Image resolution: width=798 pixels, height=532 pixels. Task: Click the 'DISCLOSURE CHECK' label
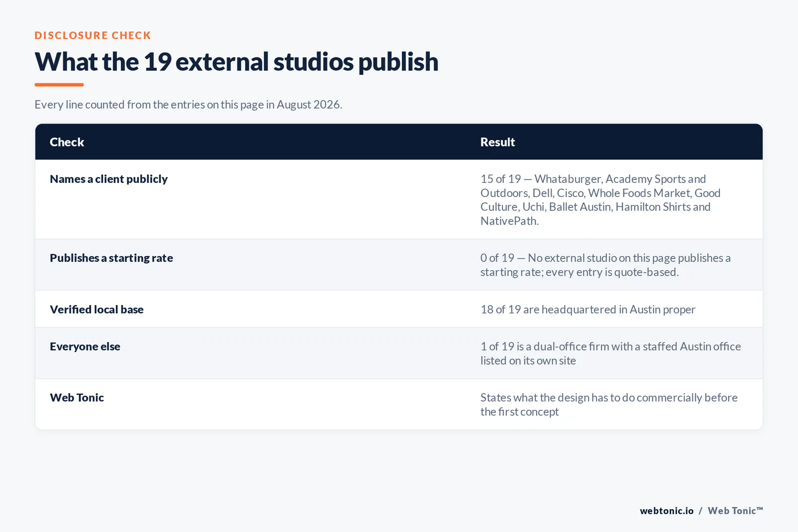pos(93,35)
